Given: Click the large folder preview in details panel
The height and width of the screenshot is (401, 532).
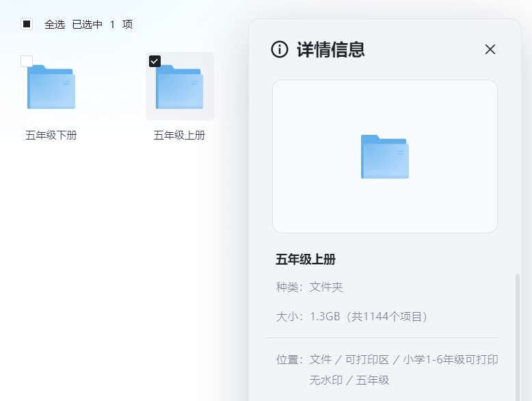Looking at the screenshot, I should (384, 157).
